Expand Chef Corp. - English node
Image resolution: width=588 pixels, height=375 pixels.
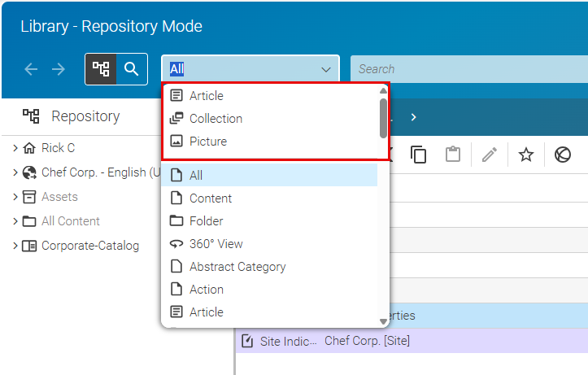tap(15, 172)
